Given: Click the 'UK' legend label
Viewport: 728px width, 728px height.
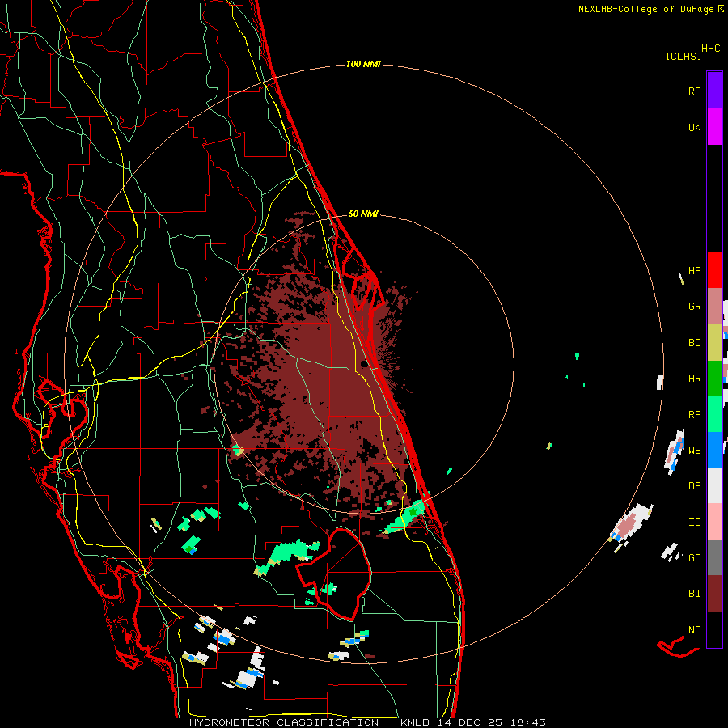Looking at the screenshot, I should coord(694,127).
